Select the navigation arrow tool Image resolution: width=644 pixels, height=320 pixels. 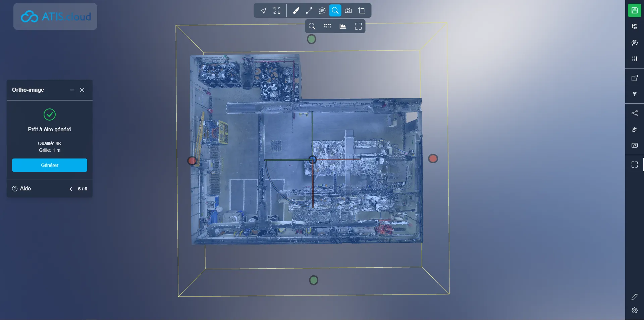tap(264, 11)
